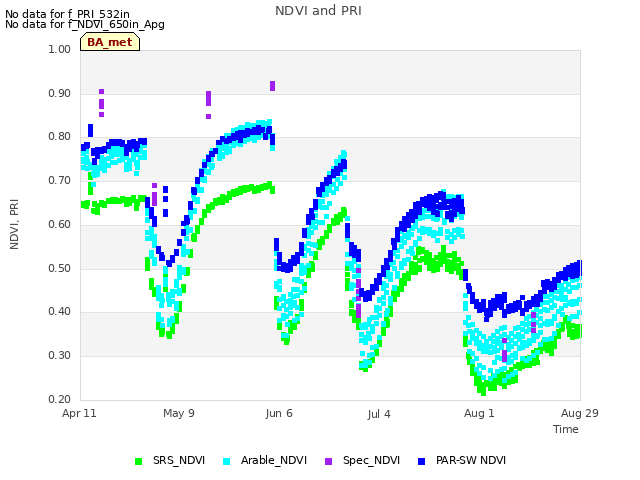Click the May 9 x-axis tick label
The width and height of the screenshot is (640, 480).
click(179, 413)
